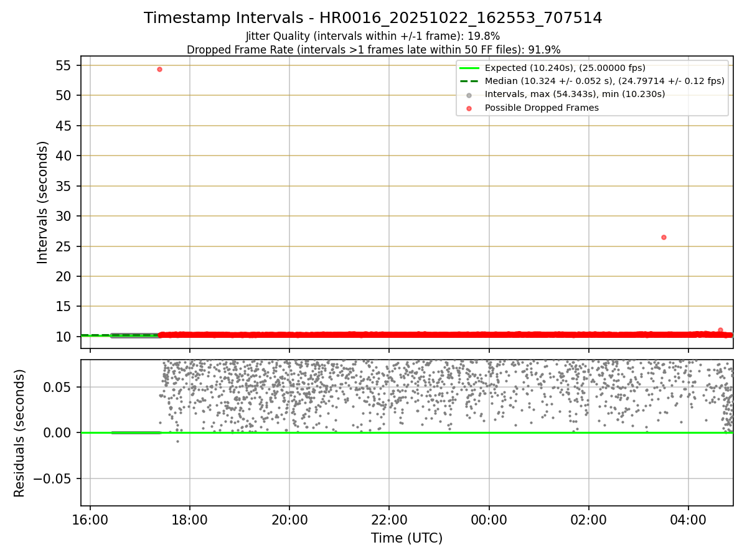747x560 pixels.
Task: Click the 'Intervals (seconds)' y-axis label
Action: [42, 202]
